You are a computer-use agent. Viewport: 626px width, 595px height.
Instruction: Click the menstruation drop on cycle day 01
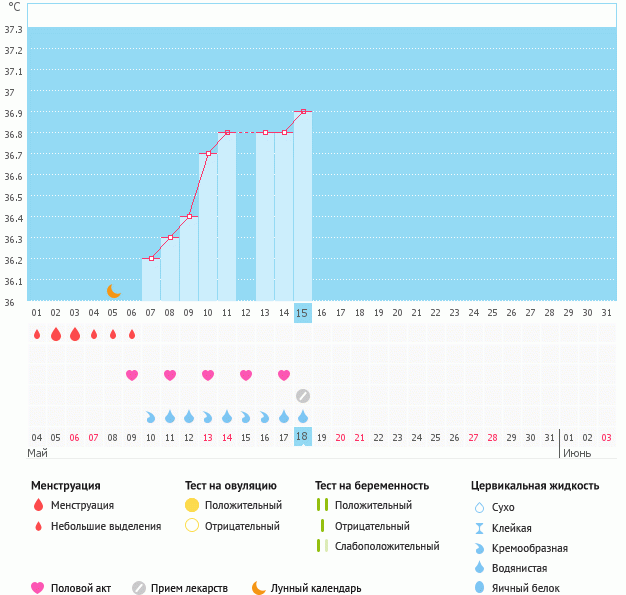pos(37,334)
